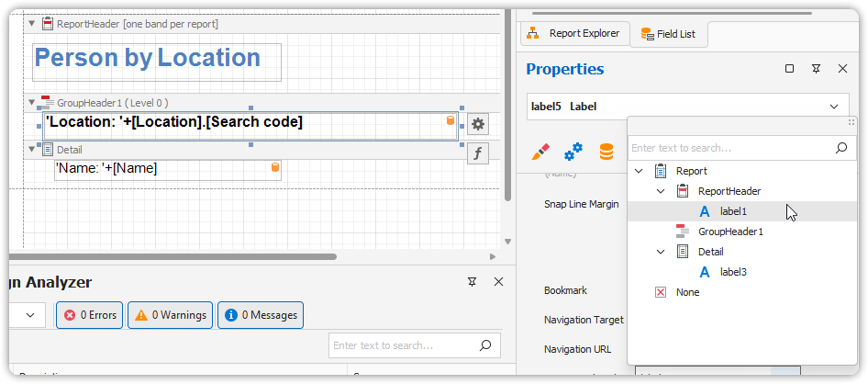868x384 pixels.
Task: Pin the Properties panel
Action: [816, 69]
